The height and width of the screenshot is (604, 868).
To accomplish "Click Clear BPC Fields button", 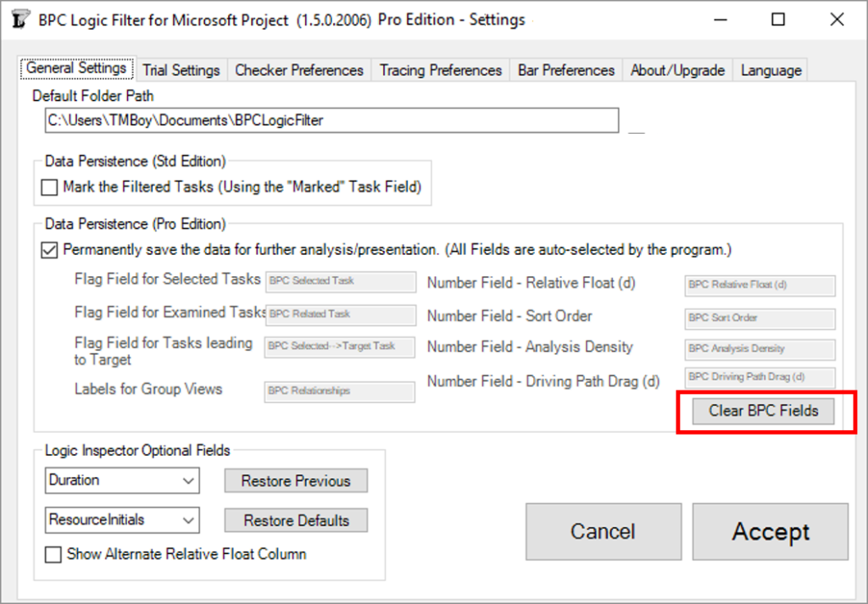I will (759, 411).
